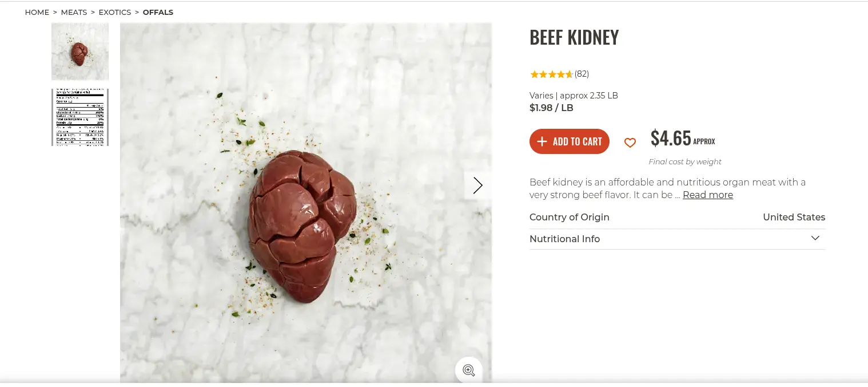The width and height of the screenshot is (868, 387).
Task: Navigate to MEATS breadcrumb
Action: tap(74, 12)
